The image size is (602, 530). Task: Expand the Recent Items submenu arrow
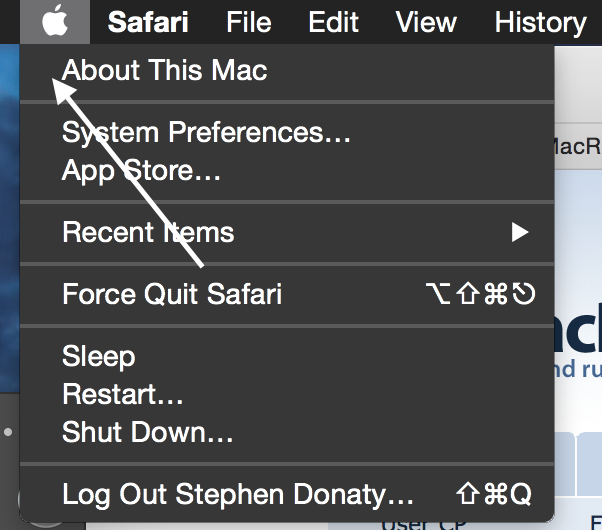tap(520, 232)
